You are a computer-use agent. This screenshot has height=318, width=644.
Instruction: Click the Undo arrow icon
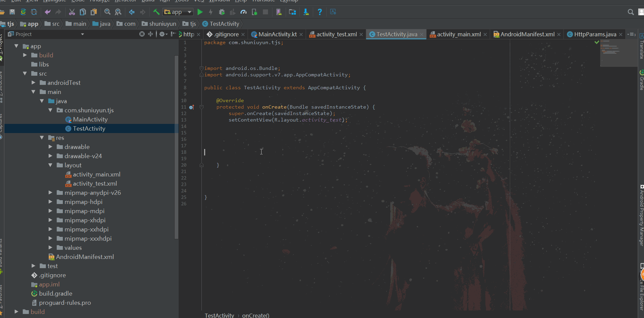[48, 12]
